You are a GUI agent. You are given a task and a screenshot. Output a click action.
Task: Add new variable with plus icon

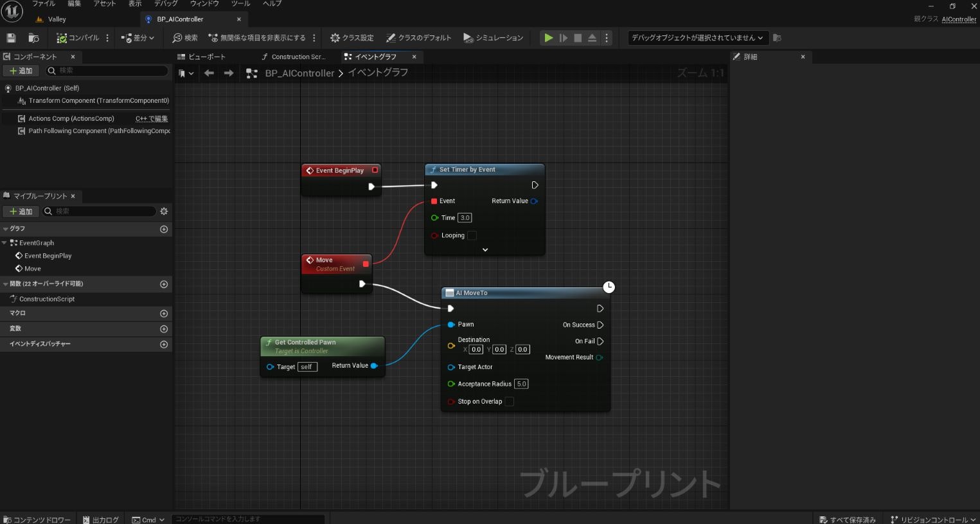tap(164, 329)
